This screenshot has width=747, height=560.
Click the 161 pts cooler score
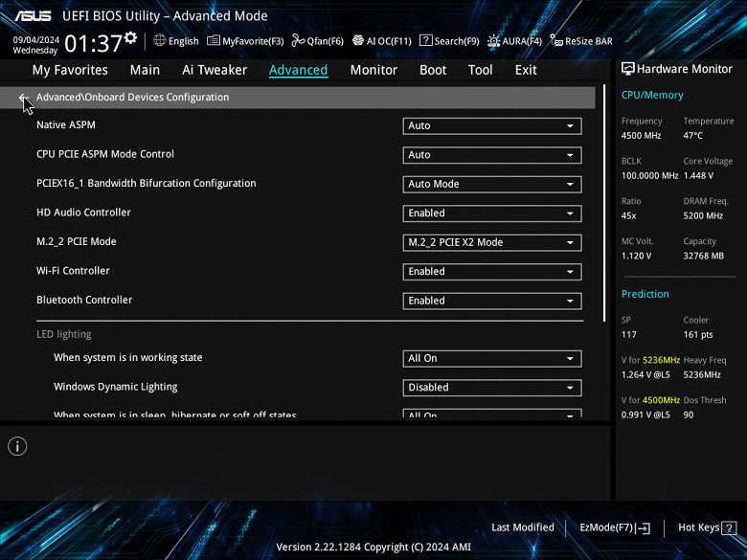pos(698,334)
